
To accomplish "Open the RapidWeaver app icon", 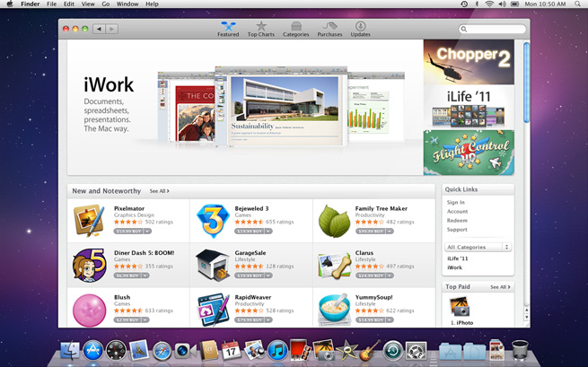I will [213, 310].
